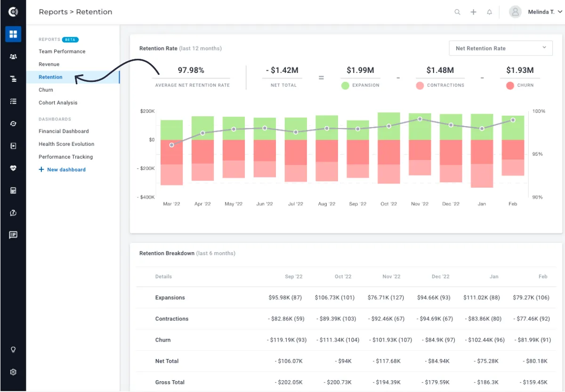This screenshot has width=565, height=392.
Task: Open settings gear icon in sidebar
Action: click(x=13, y=372)
